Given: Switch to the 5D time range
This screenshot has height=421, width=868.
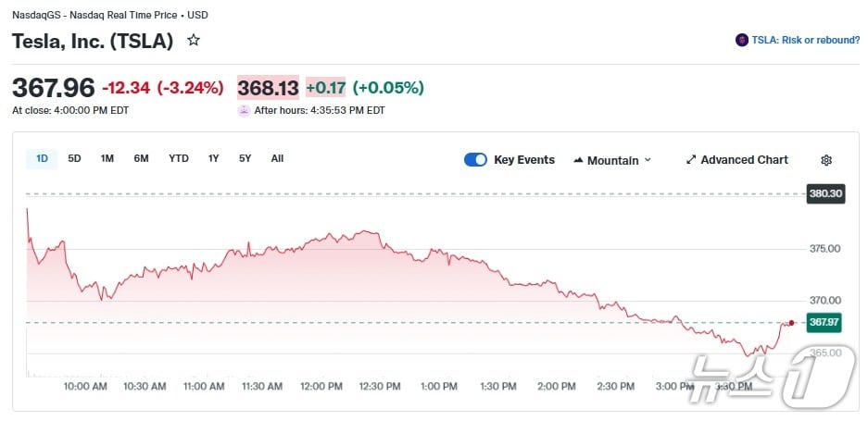Looking at the screenshot, I should (x=74, y=158).
